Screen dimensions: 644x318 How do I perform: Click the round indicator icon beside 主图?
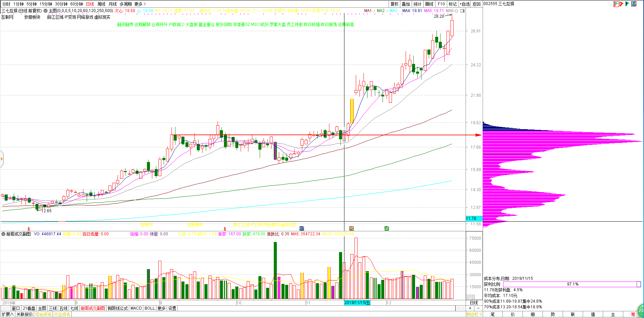pos(46,11)
